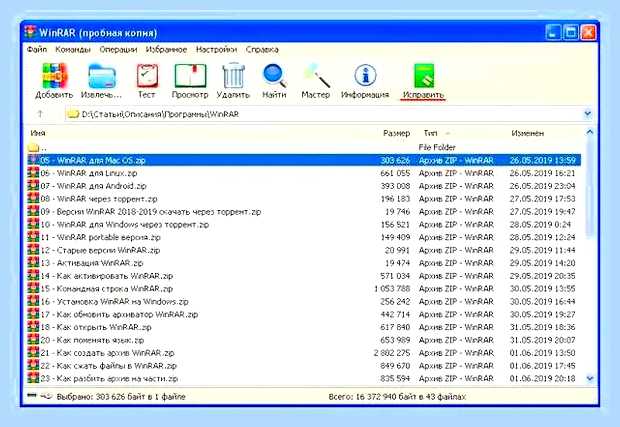620x427 pixels.
Task: Click date 31.05.2019 20:07
Action: tap(542, 340)
